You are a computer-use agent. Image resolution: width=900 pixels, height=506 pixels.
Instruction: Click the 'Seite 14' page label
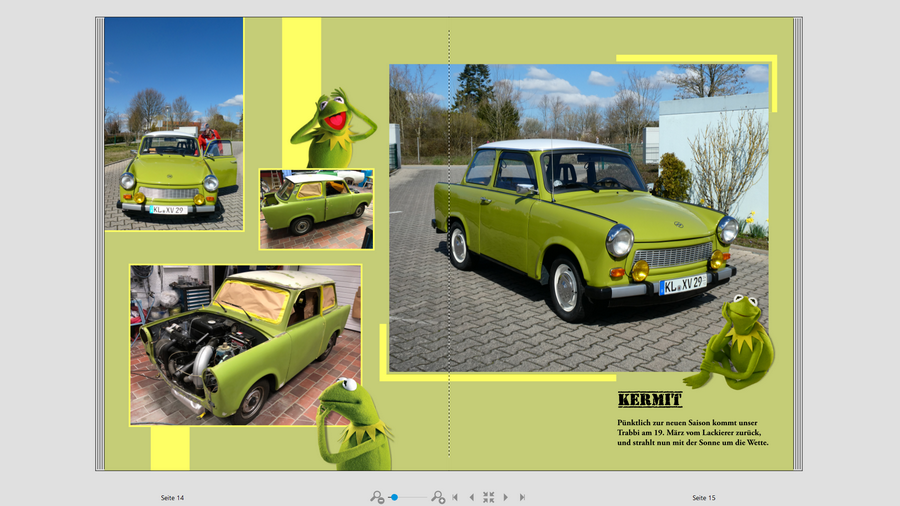pyautogui.click(x=172, y=497)
